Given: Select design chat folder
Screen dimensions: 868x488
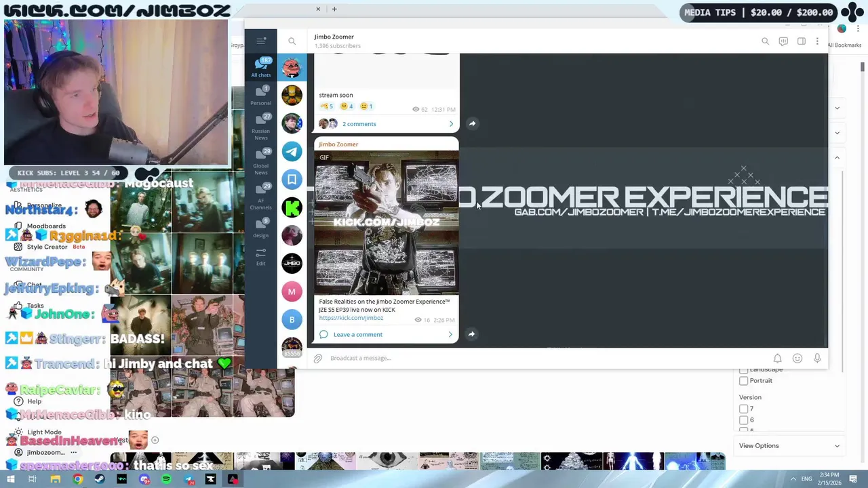Looking at the screenshot, I should point(261,227).
